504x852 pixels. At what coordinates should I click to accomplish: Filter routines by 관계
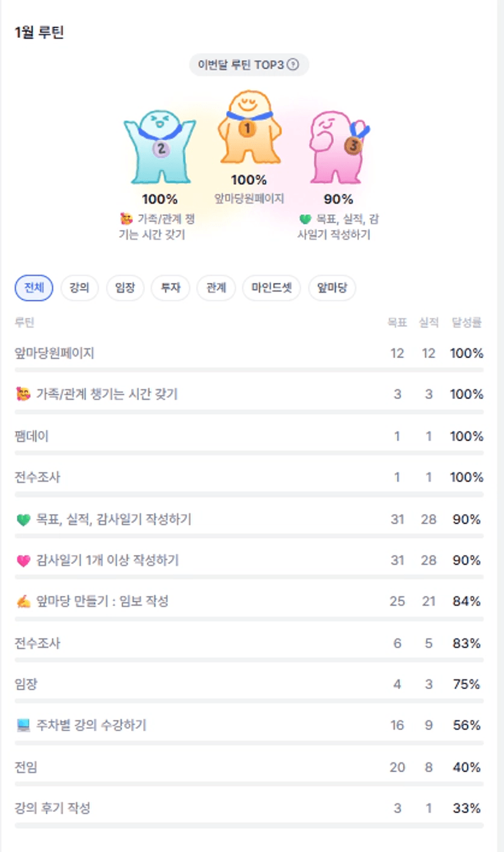(x=216, y=288)
